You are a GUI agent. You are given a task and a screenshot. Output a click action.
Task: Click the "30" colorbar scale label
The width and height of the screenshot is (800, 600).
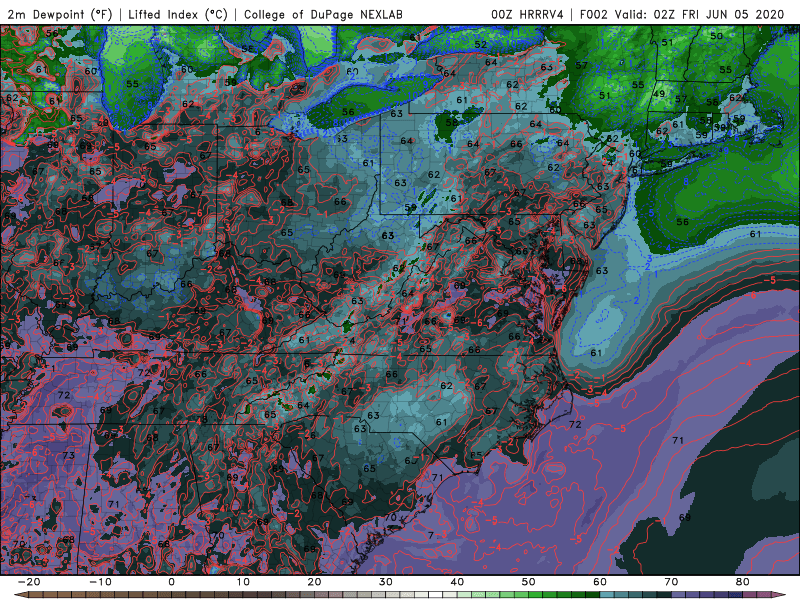pyautogui.click(x=386, y=582)
